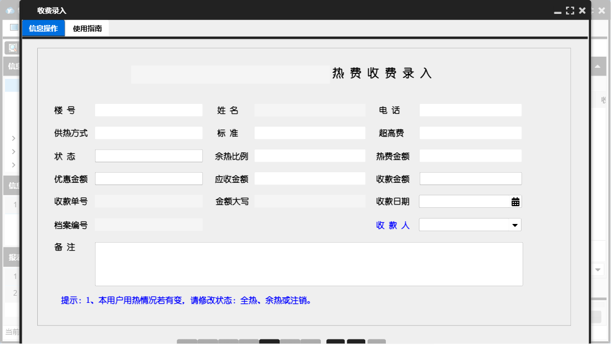Switch to the 使用指南 tab
611x364 pixels.
click(87, 28)
